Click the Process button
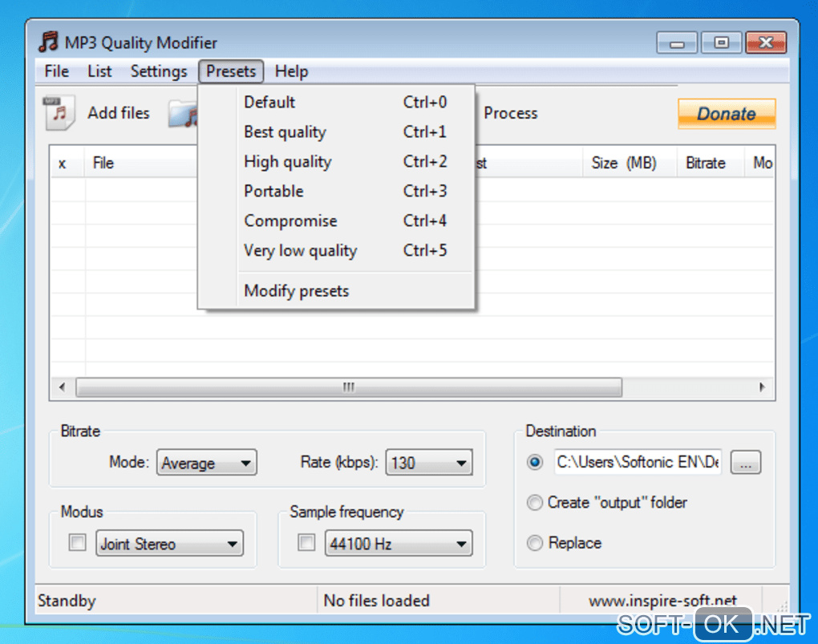818x644 pixels. (x=510, y=113)
